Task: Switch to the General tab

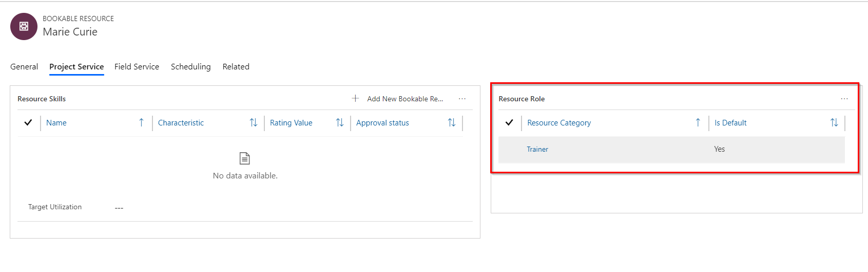Action: (24, 67)
